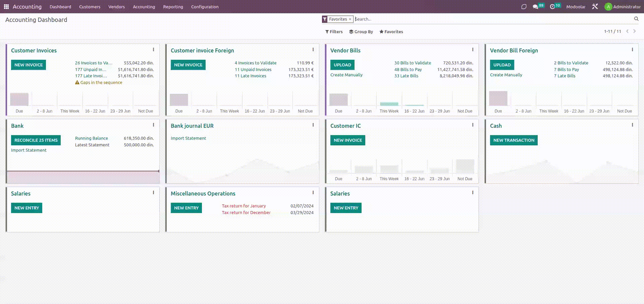
Task: Open the chat messages icon
Action: [535, 7]
